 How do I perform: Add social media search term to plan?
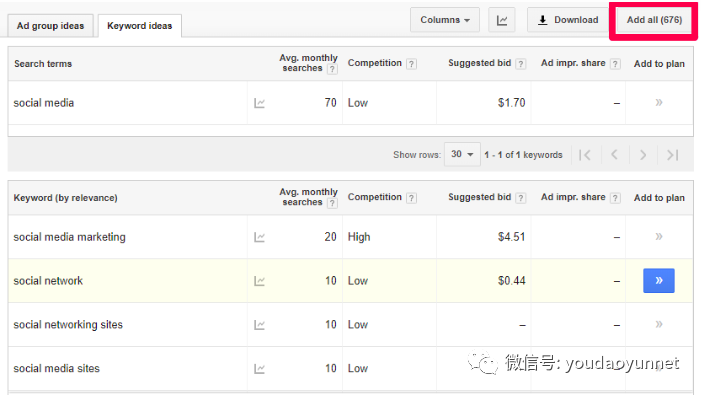coord(659,102)
